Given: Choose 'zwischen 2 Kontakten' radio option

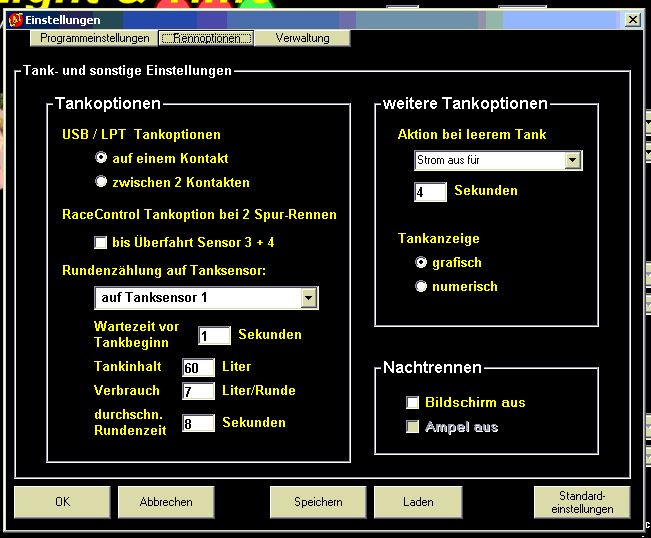Looking at the screenshot, I should 101,182.
